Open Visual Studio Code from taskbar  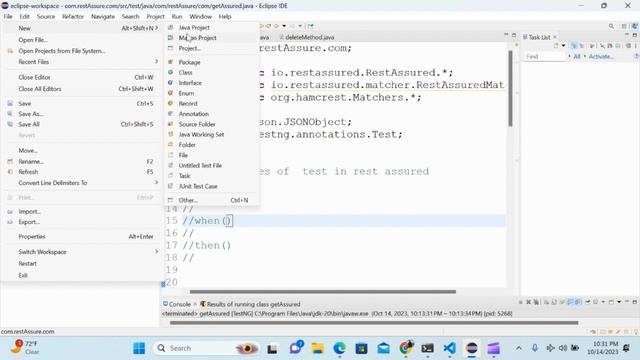coord(449,348)
